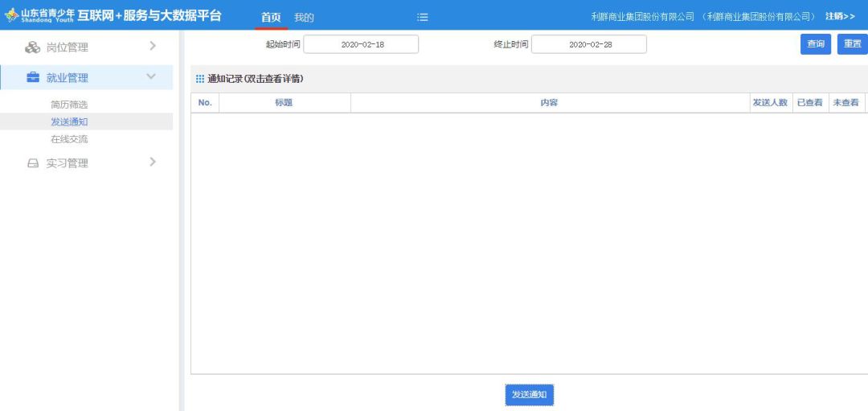Viewport: 868px width, 411px height.
Task: Click the 起始时间 date field
Action: tap(361, 45)
